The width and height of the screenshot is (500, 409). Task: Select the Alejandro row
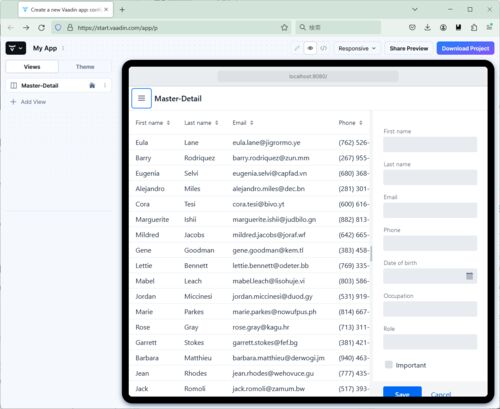click(250, 189)
